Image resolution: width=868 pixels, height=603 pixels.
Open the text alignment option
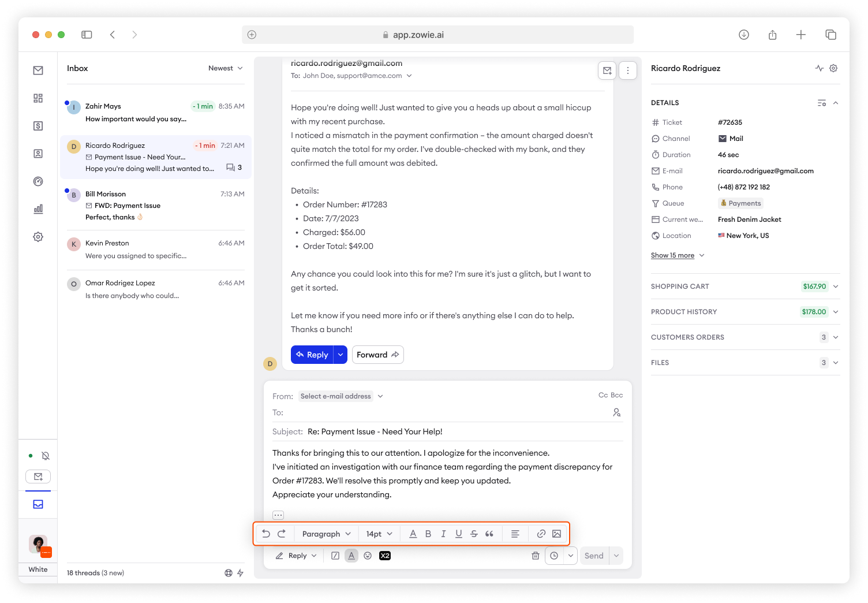click(x=515, y=534)
